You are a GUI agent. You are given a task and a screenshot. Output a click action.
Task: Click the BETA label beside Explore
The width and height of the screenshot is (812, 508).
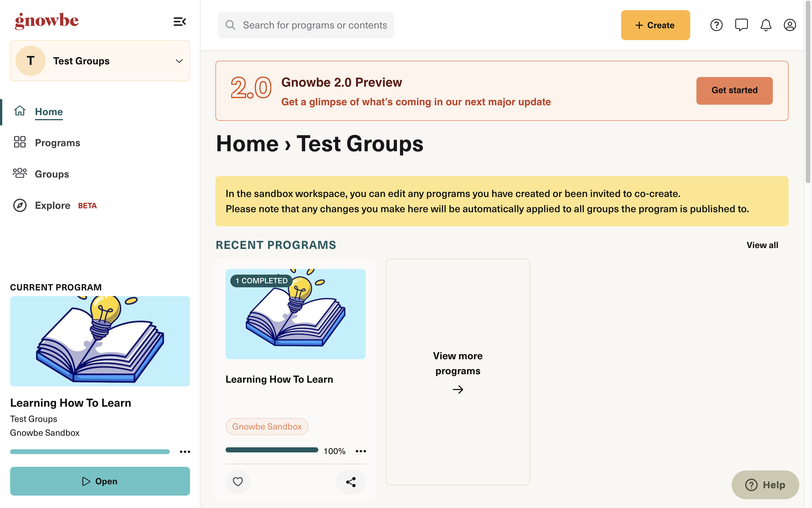87,206
